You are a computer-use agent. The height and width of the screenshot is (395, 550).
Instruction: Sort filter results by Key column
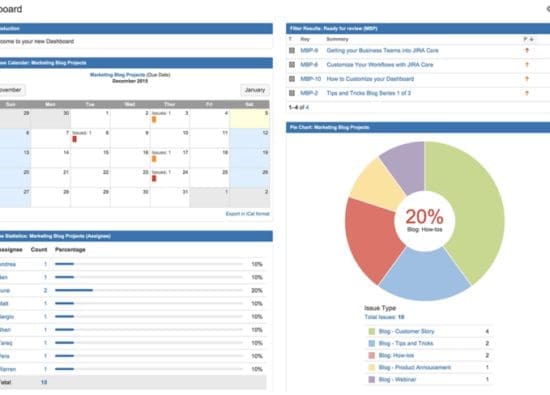pos(305,39)
